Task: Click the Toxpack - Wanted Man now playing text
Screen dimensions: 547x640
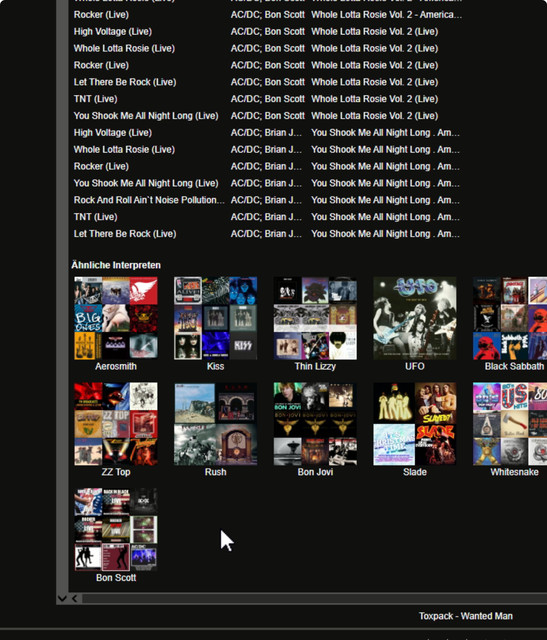Action: tap(466, 616)
